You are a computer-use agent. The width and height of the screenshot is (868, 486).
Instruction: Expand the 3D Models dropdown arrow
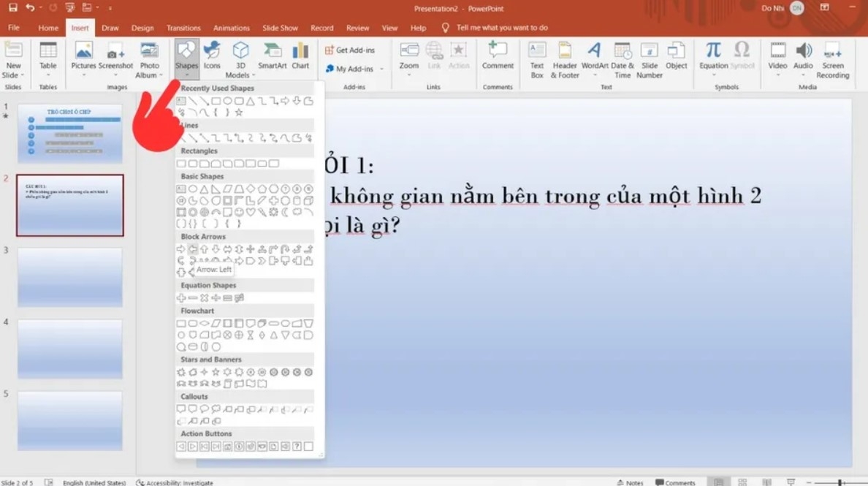click(x=254, y=75)
